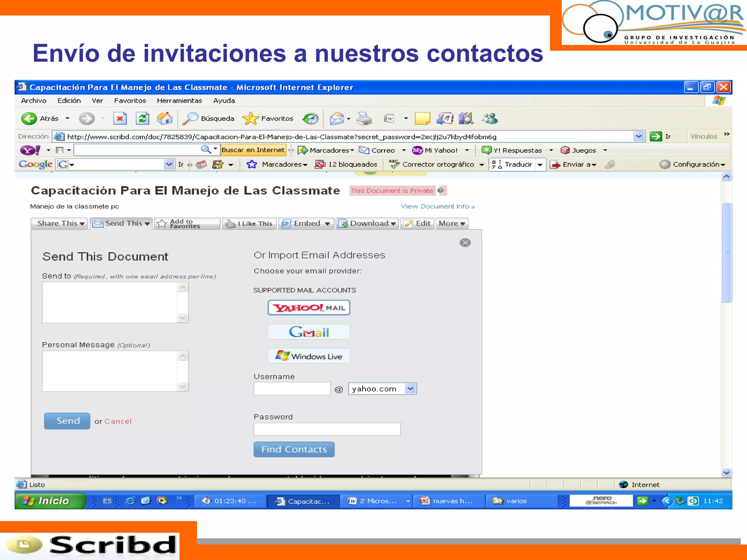Refresh the page with green arrows icon

click(x=142, y=118)
